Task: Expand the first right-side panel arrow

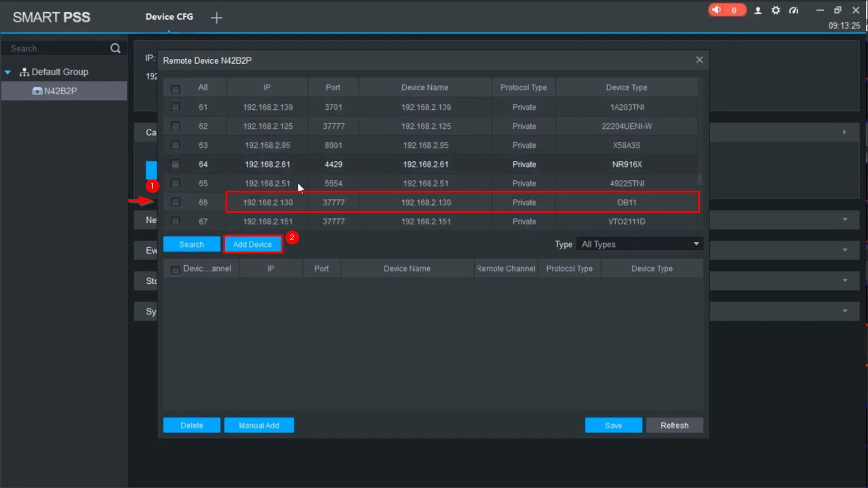Action: click(844, 132)
